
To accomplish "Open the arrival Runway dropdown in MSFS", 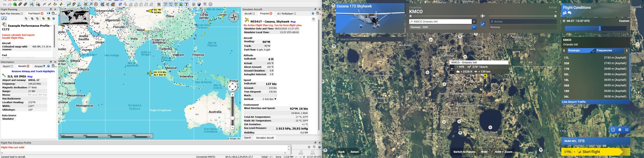I will (523, 27).
